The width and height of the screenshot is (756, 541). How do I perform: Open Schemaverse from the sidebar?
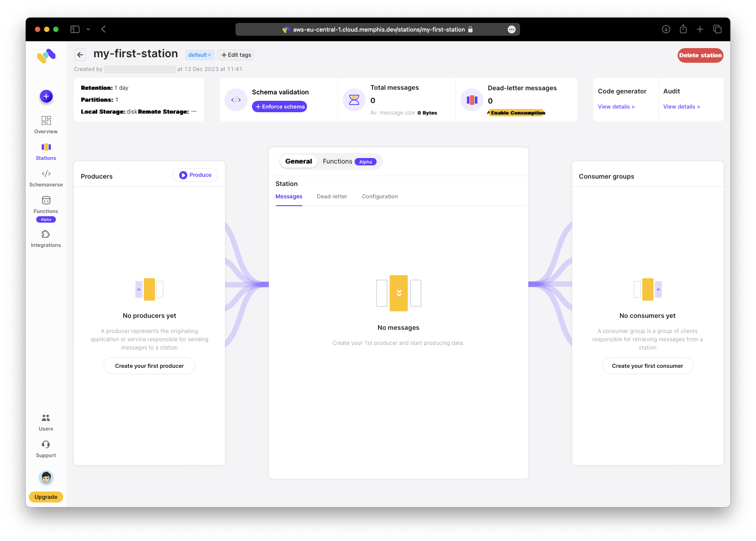[x=46, y=178]
